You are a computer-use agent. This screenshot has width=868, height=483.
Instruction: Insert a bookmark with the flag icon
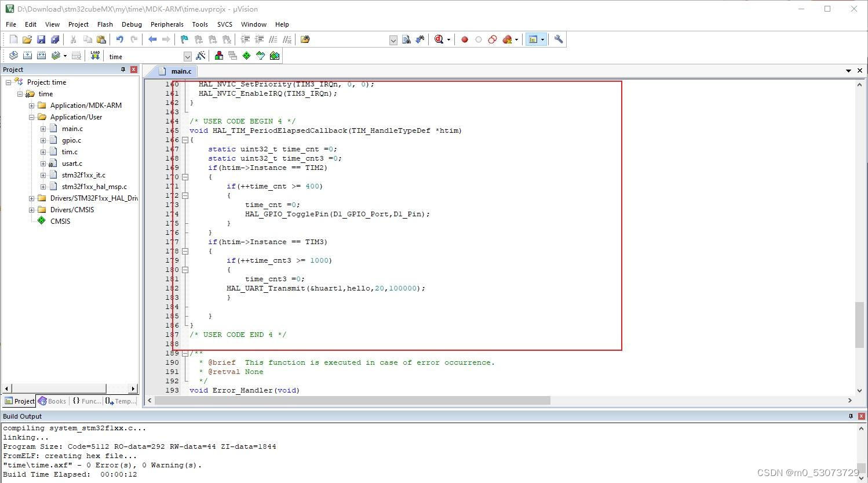coord(184,39)
